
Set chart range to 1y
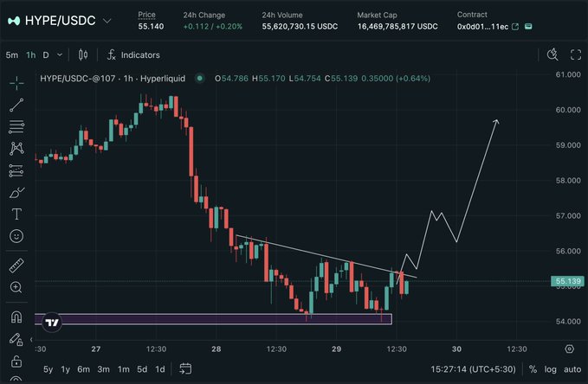(x=66, y=369)
